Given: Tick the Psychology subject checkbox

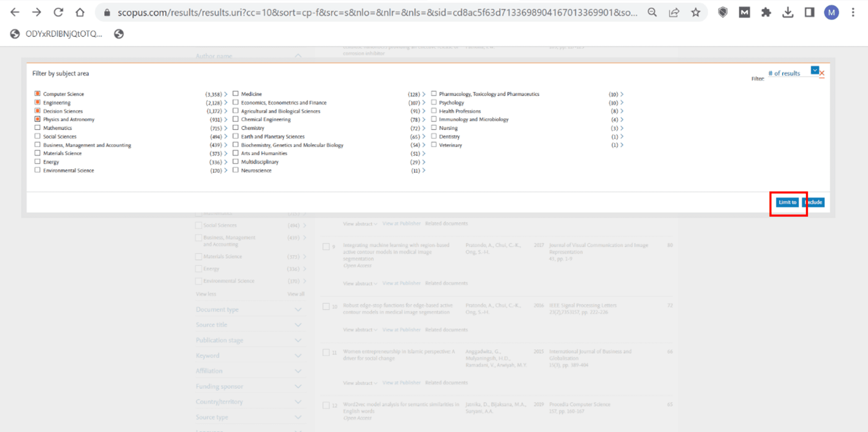Looking at the screenshot, I should (x=434, y=102).
